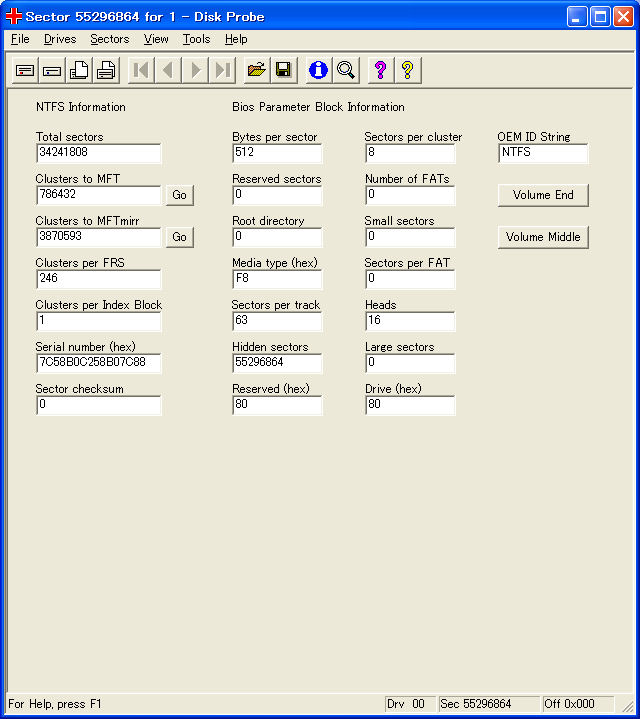Click the yellow question mark help icon
The width and height of the screenshot is (640, 719).
coord(408,71)
